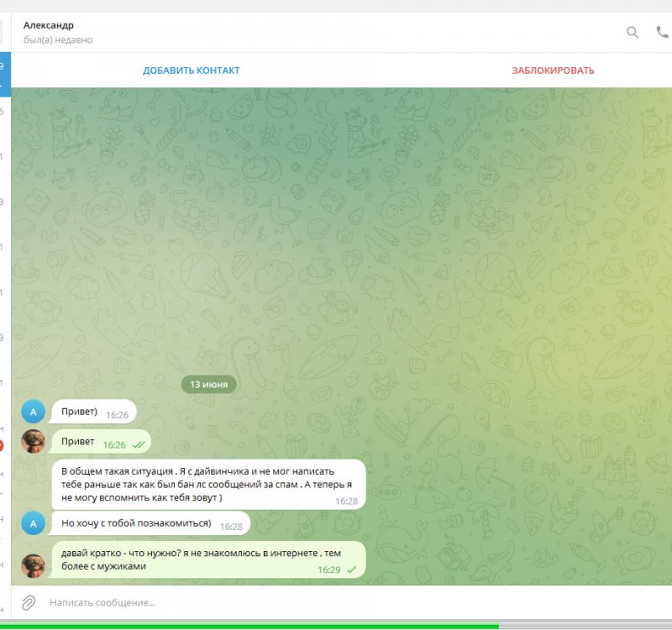The height and width of the screenshot is (630, 672).
Task: Click Александр's avatar beside first "Привет)" message
Action: 33,412
